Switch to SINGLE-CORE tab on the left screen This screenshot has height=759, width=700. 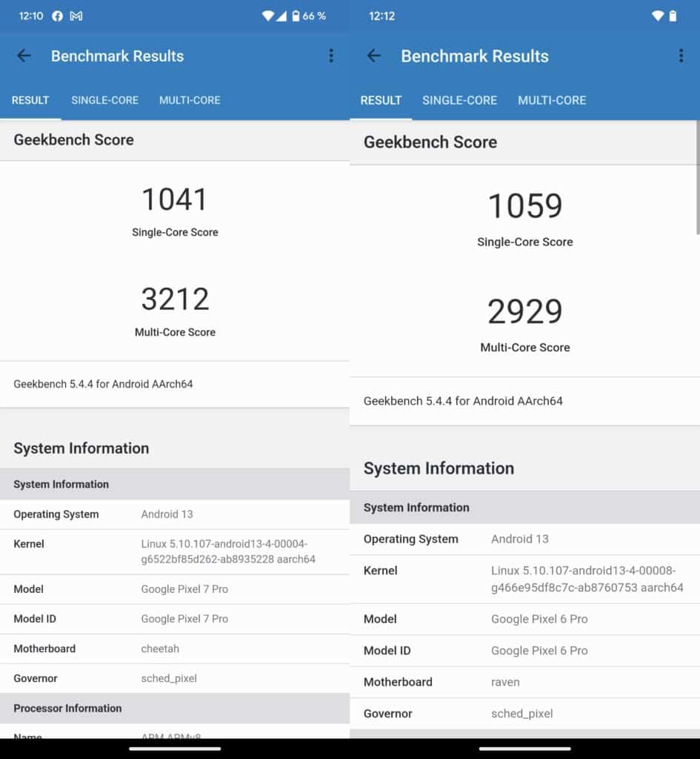[x=105, y=100]
